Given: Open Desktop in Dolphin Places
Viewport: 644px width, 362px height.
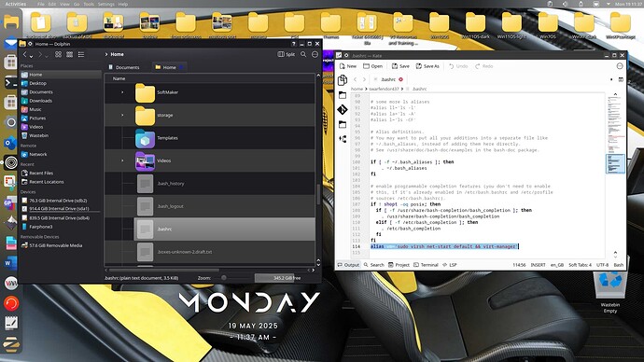Looking at the screenshot, I should pos(37,83).
